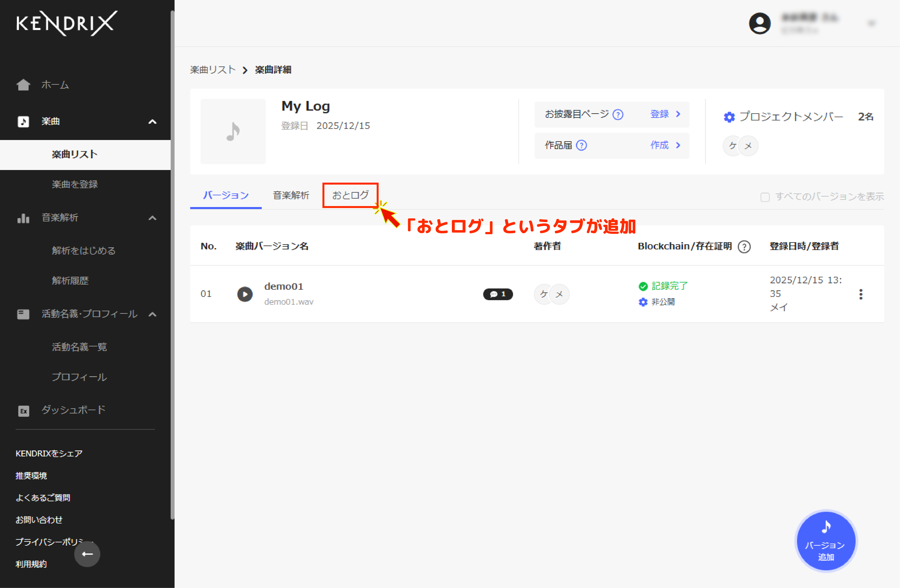Image resolution: width=900 pixels, height=588 pixels.
Task: Open the three-dot menu for demo01
Action: (861, 294)
